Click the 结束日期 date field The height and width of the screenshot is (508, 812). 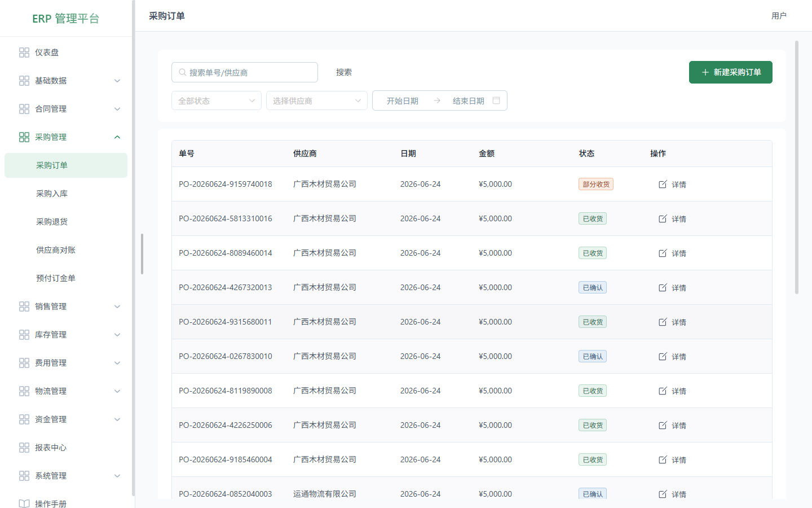(x=469, y=100)
